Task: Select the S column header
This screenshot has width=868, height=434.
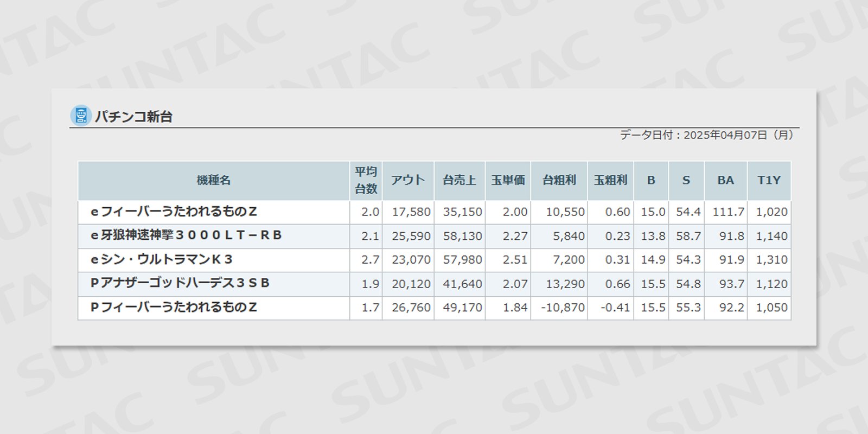Action: (x=686, y=181)
